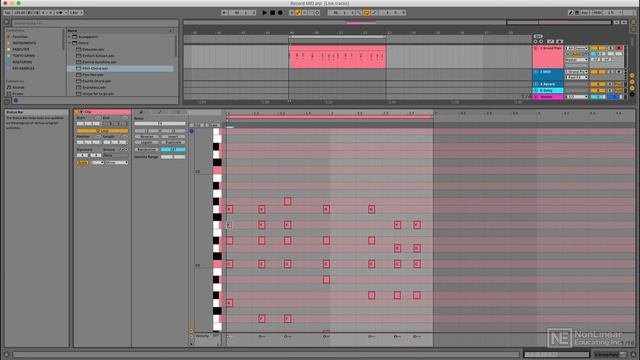Image resolution: width=640 pixels, height=360 pixels.
Task: Click the Randomize button
Action: [x=147, y=150]
